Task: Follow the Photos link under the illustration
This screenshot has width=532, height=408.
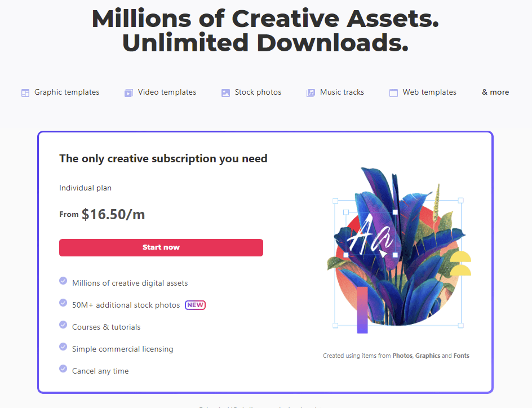Action: tap(402, 356)
